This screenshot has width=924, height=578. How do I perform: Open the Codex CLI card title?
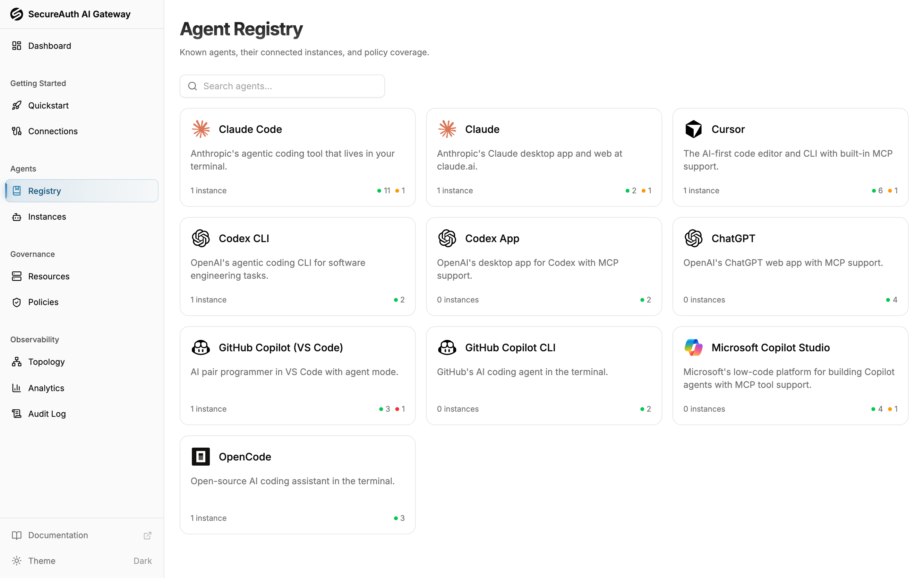click(244, 239)
